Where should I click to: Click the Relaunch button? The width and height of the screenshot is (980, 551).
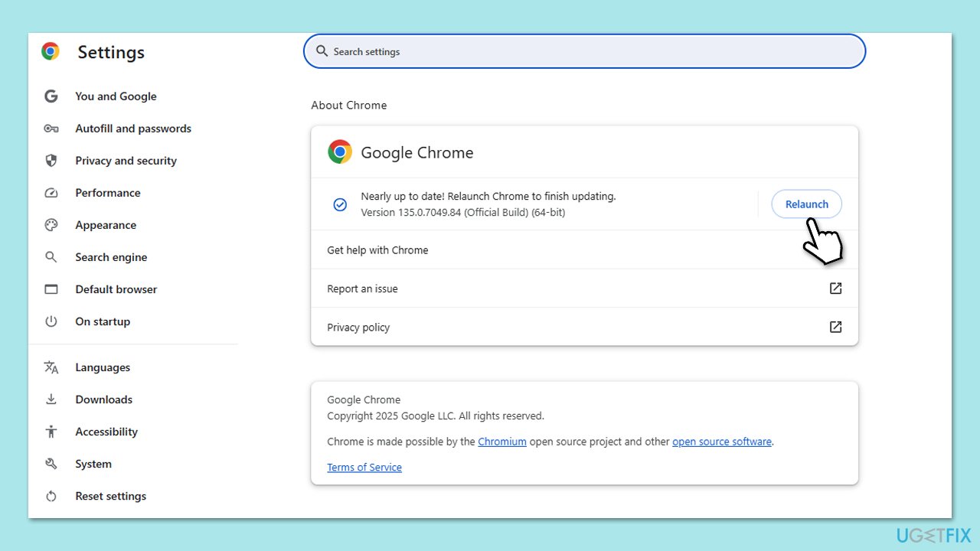coord(806,204)
